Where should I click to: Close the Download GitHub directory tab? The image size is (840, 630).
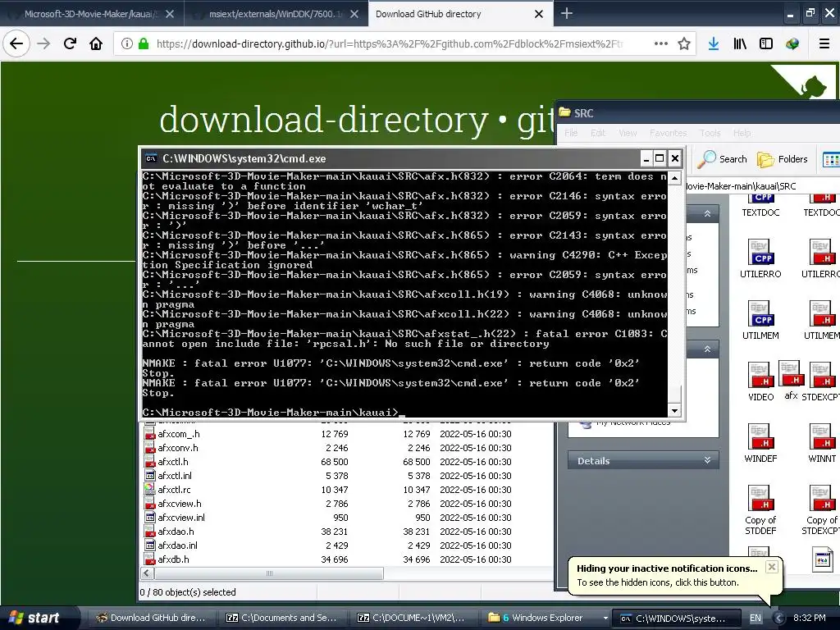point(539,14)
